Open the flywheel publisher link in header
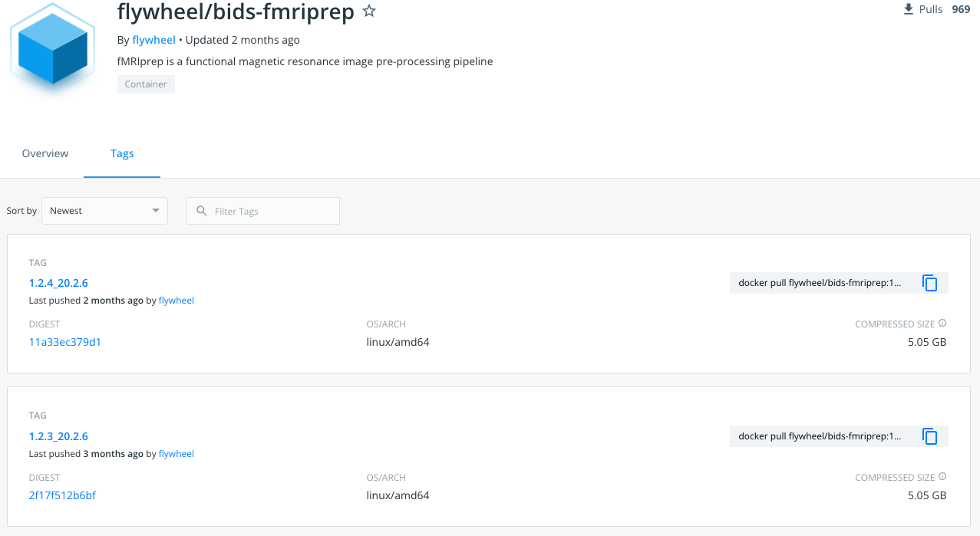This screenshot has height=536, width=980. tap(153, 40)
